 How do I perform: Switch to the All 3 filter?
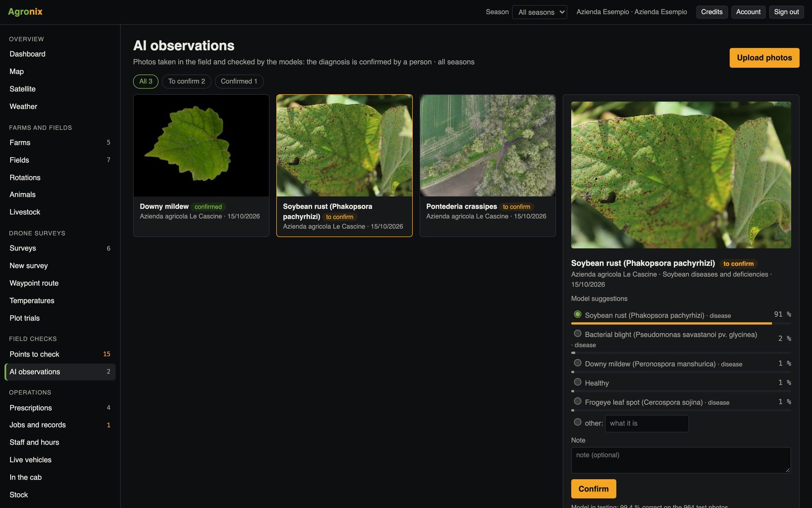(x=145, y=81)
